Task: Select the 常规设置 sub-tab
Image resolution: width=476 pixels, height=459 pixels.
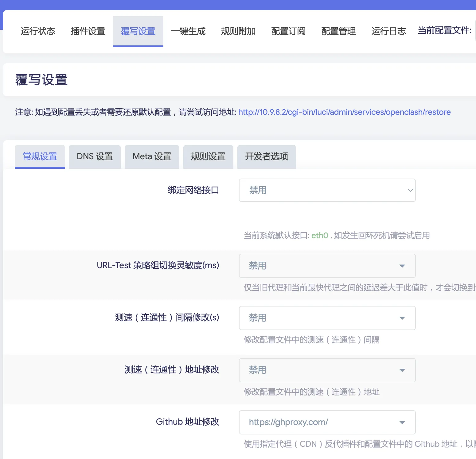Action: (40, 156)
